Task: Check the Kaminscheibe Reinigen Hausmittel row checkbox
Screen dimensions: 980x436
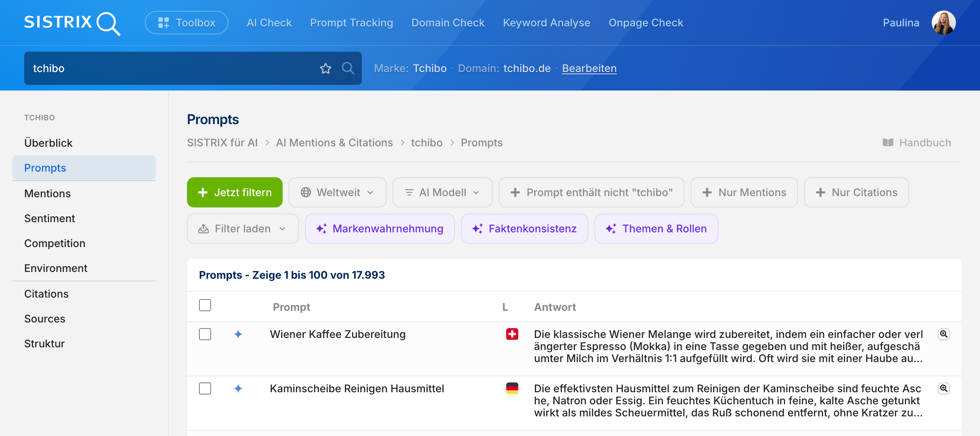Action: tap(205, 388)
